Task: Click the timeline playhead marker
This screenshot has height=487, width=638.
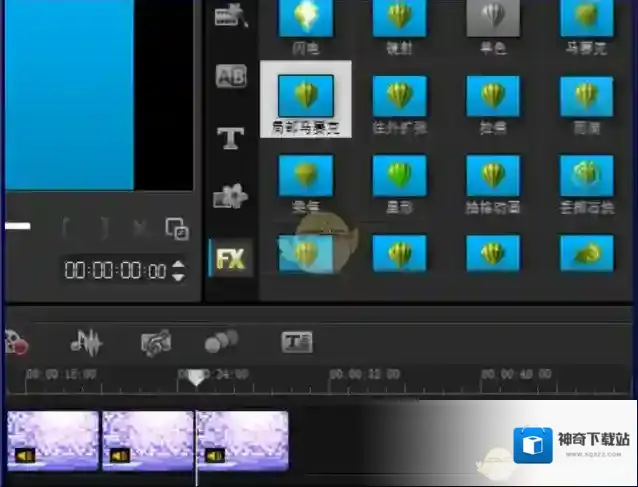Action: pos(197,378)
